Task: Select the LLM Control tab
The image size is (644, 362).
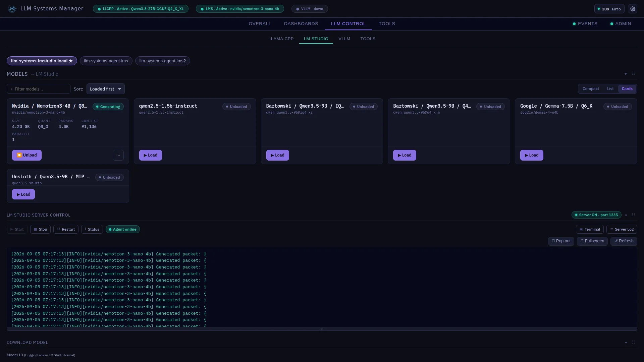Action: [348, 24]
